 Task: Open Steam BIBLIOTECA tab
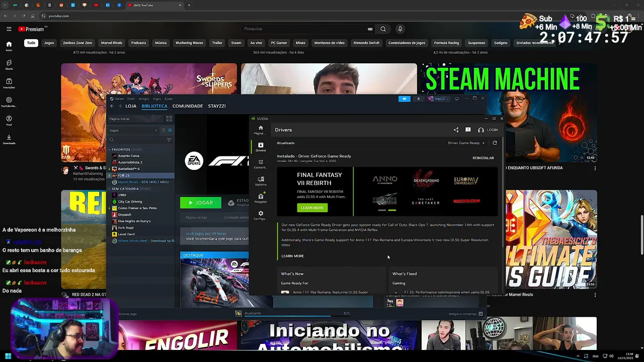(154, 106)
